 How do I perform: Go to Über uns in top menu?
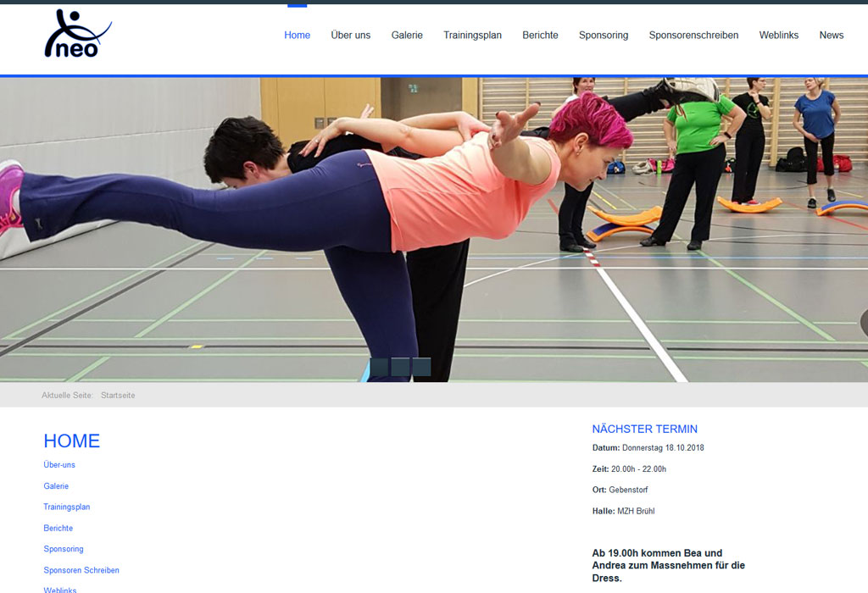click(350, 36)
